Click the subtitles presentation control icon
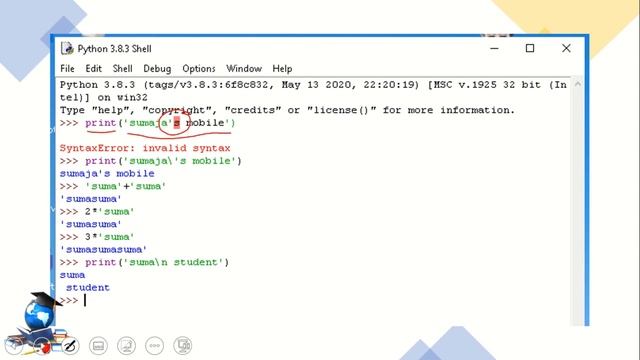 (98, 346)
